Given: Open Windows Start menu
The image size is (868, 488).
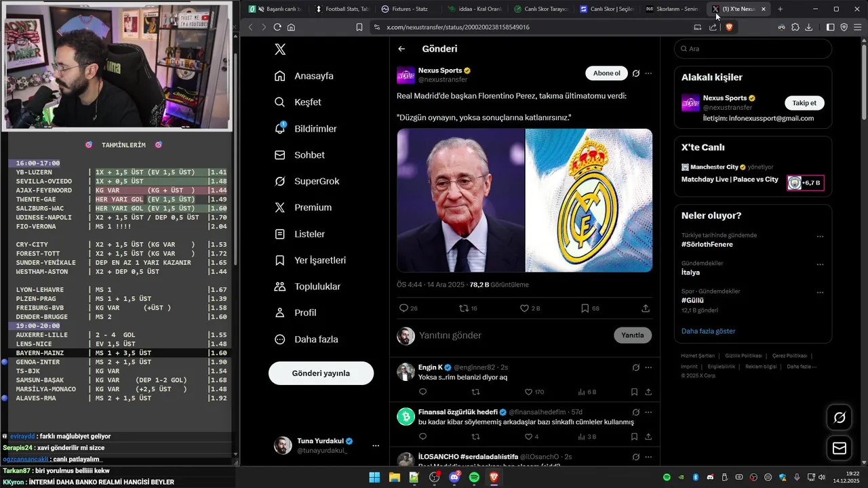Looking at the screenshot, I should [x=374, y=478].
